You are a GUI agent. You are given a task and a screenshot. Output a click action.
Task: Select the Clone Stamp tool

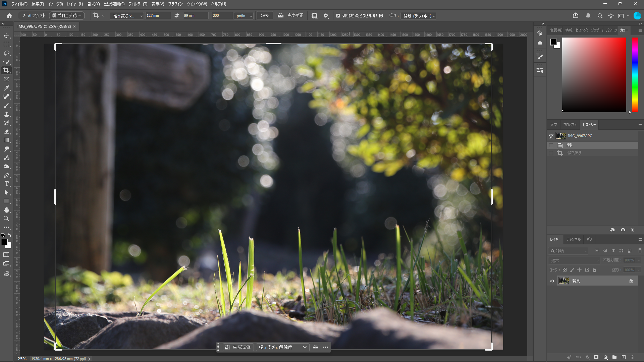point(6,114)
